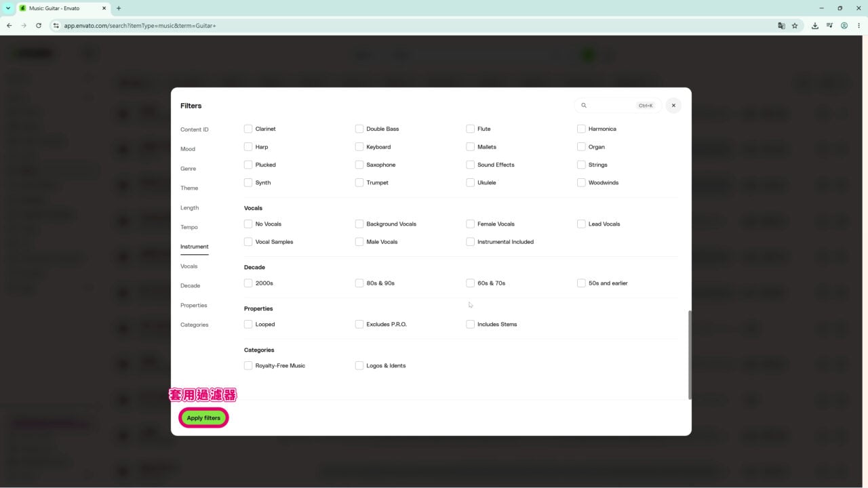Enable the Strings filter
Viewport: 868px width, 488px height.
pyautogui.click(x=581, y=165)
